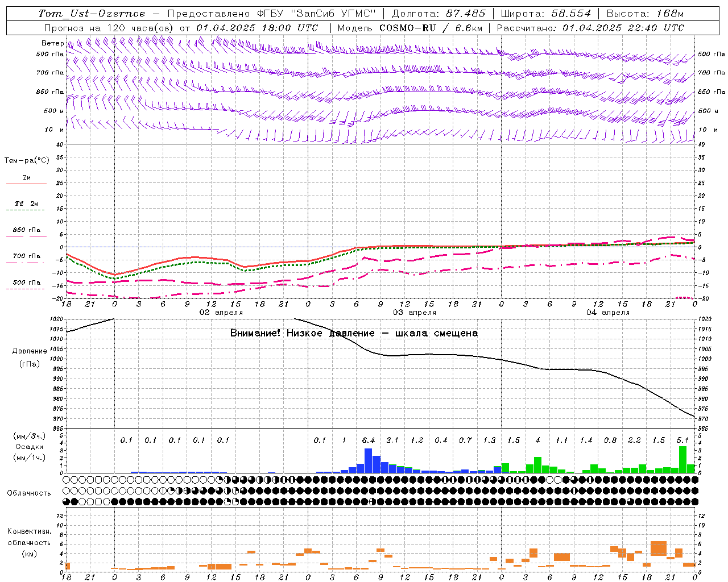Click model label 'COSMO-RU / 6.6км'
The height and width of the screenshot is (582, 728).
[x=431, y=28]
